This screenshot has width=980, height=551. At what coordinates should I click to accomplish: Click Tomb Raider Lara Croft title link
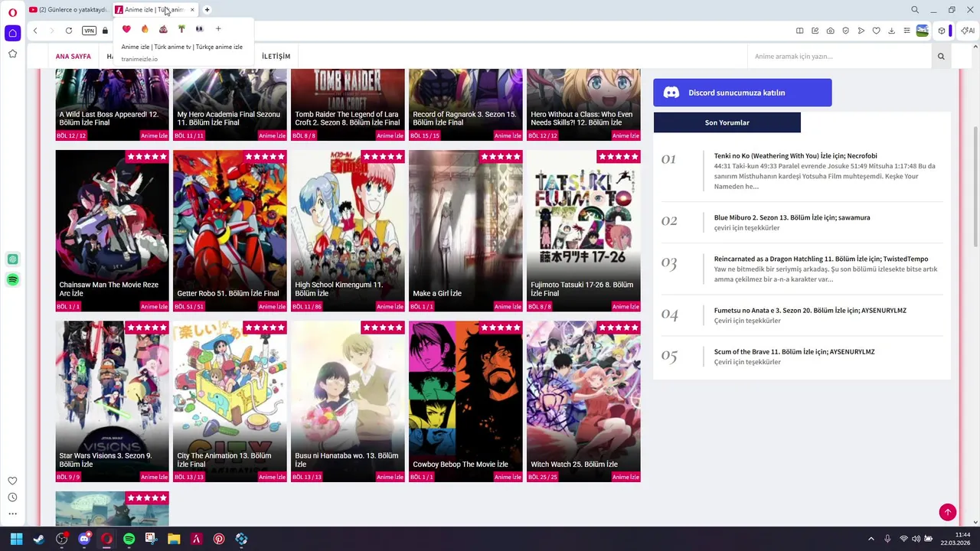(x=348, y=119)
